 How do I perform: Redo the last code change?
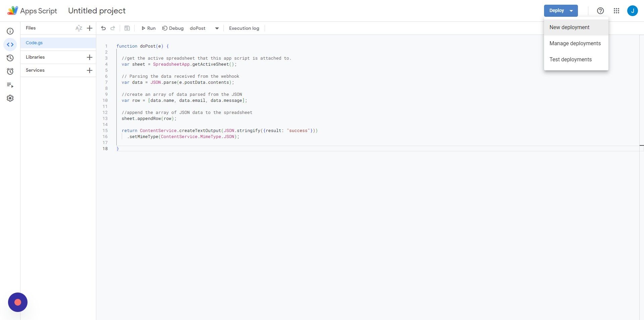(x=113, y=28)
